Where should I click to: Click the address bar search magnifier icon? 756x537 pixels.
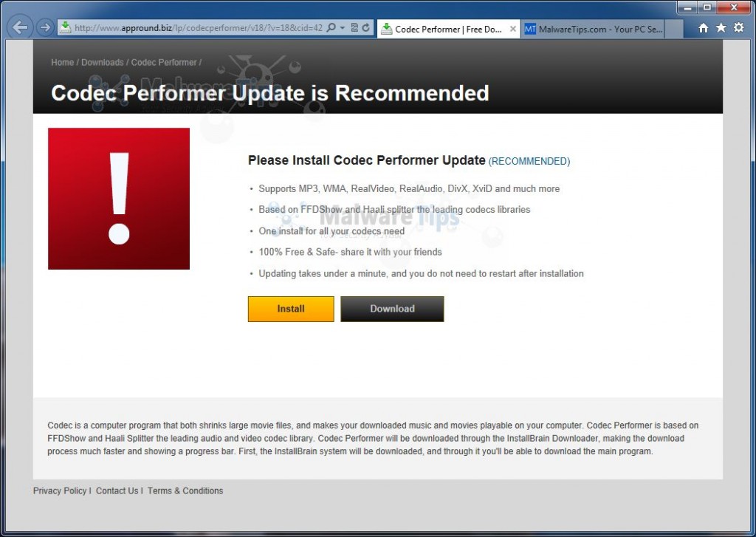(x=331, y=27)
